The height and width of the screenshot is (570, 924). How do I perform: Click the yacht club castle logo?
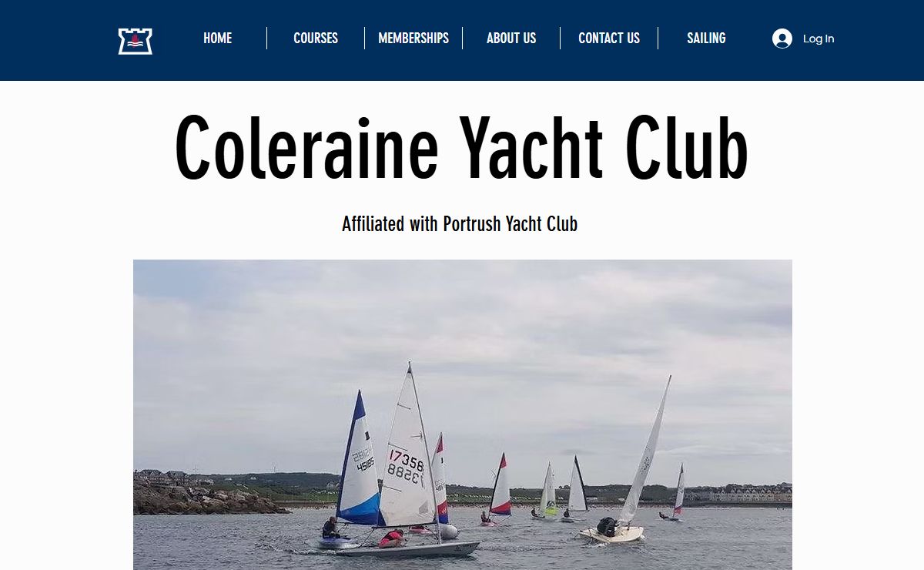point(136,41)
